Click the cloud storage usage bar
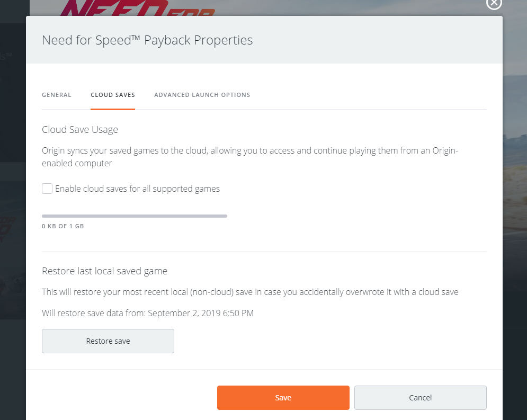Image resolution: width=527 pixels, height=420 pixels. pos(135,216)
